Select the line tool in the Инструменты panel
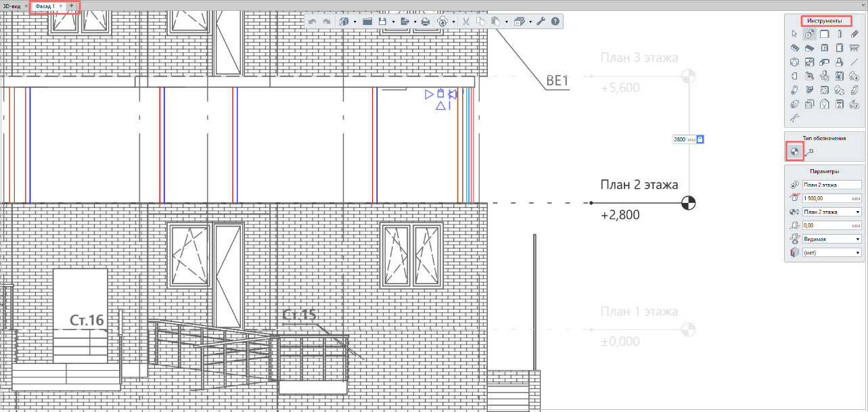Screen dimensions: 868x412 (x=854, y=62)
